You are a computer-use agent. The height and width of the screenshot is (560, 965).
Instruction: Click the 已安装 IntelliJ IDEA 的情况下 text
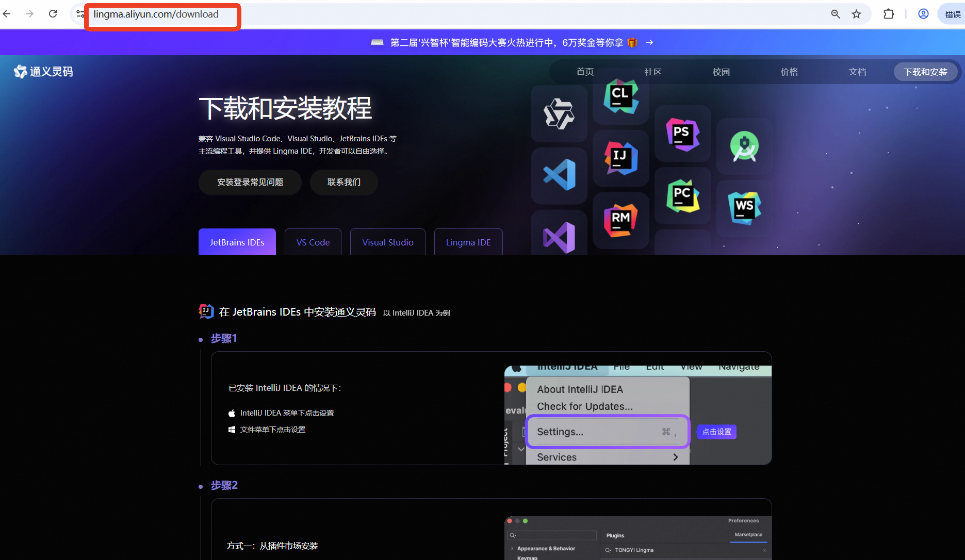click(285, 388)
